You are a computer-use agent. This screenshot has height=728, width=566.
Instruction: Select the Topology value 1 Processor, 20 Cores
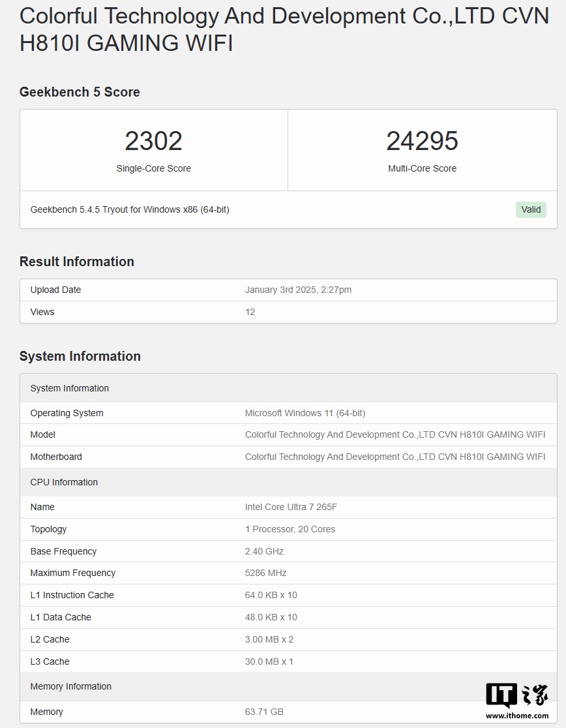[x=290, y=529]
